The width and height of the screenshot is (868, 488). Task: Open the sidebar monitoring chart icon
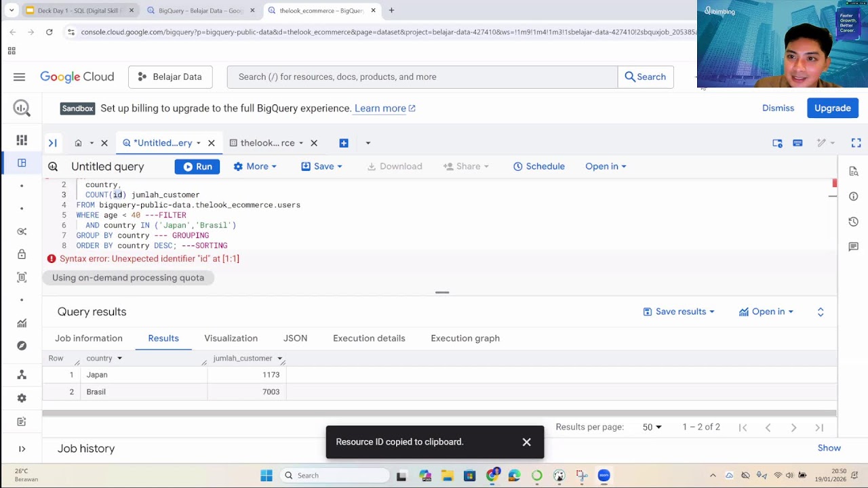tap(22, 323)
